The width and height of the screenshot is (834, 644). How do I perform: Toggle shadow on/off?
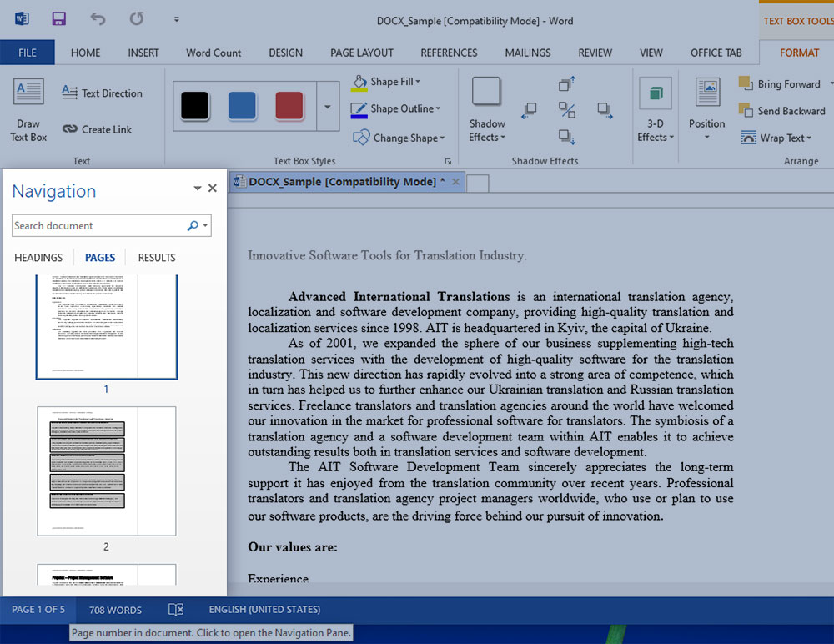pos(567,110)
